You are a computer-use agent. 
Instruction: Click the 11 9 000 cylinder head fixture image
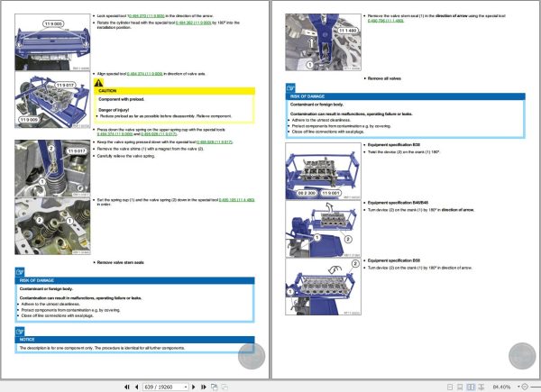pos(52,42)
